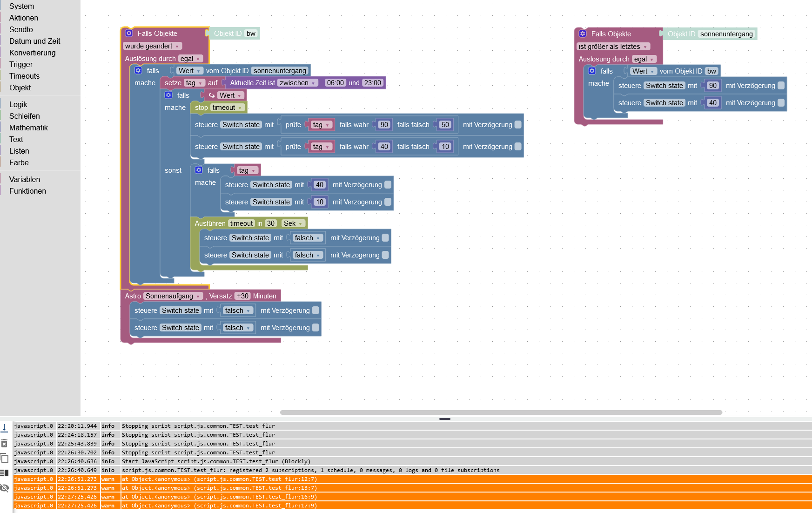Click the 30 value in Ausführen timeout

pyautogui.click(x=271, y=223)
